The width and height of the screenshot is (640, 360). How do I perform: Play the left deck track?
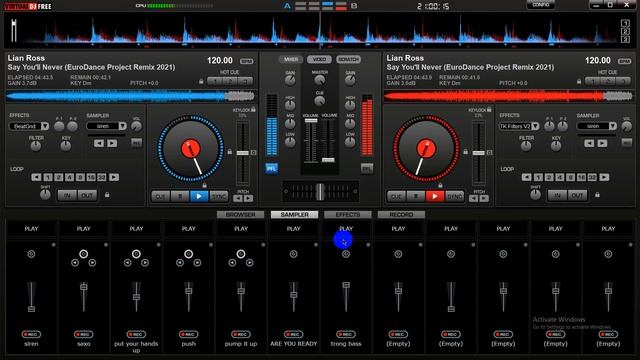coord(199,196)
